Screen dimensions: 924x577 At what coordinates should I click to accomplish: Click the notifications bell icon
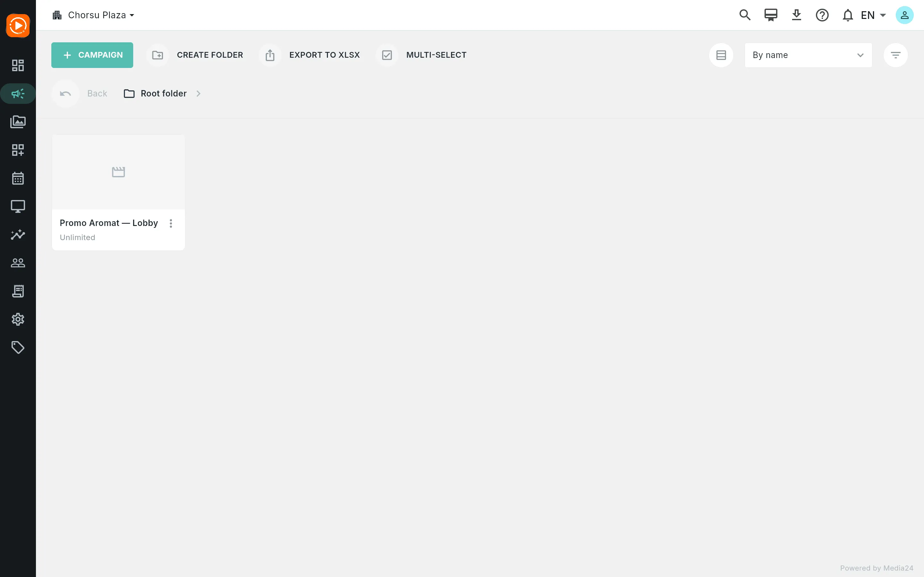click(x=848, y=15)
